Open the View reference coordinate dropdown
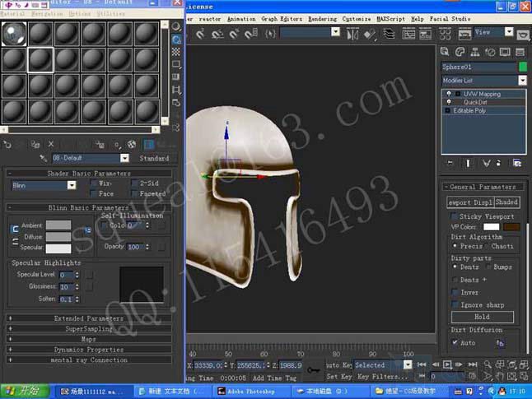Screen dimensions: 532x399 [x=509, y=31]
